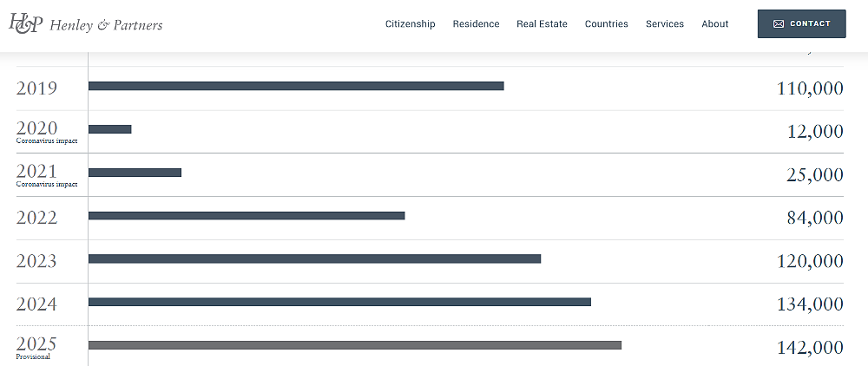Click the 2022 bar showing 84,000
The width and height of the screenshot is (868, 366).
coord(247,216)
